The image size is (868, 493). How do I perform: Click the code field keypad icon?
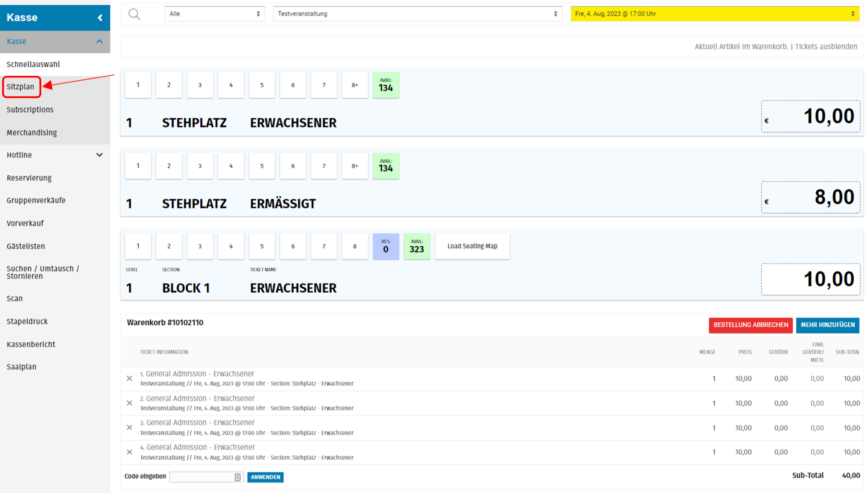237,477
